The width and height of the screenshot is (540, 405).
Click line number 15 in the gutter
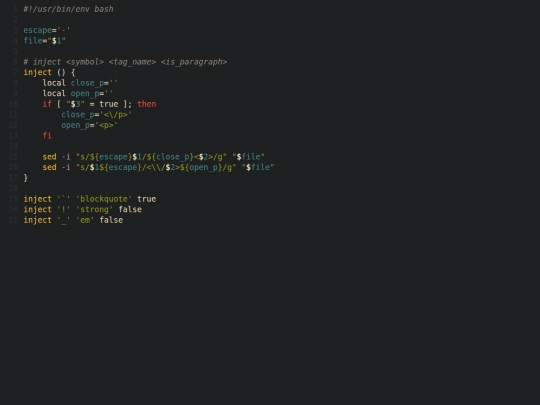[x=13, y=157]
